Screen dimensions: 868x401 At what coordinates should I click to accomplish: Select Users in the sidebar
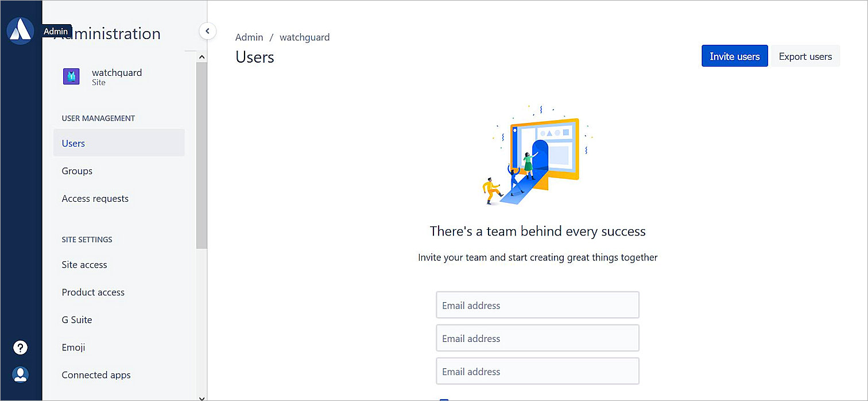point(73,143)
